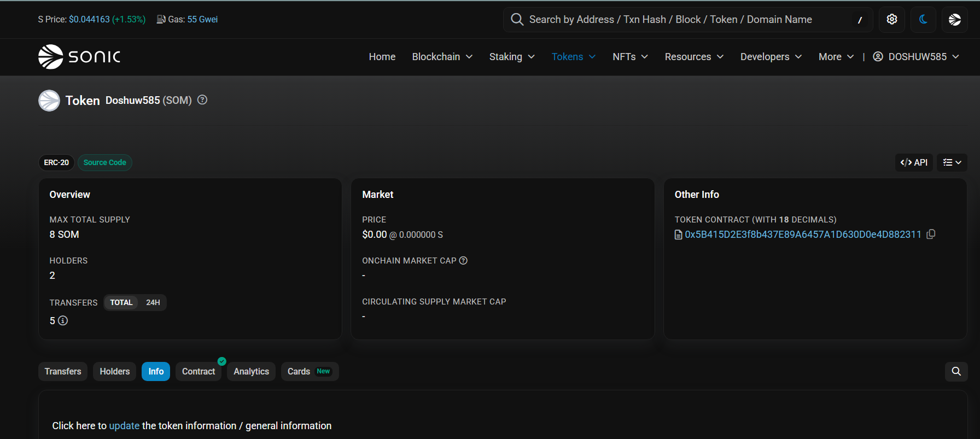
Task: Open the Sonic logo homepage
Action: pos(79,57)
